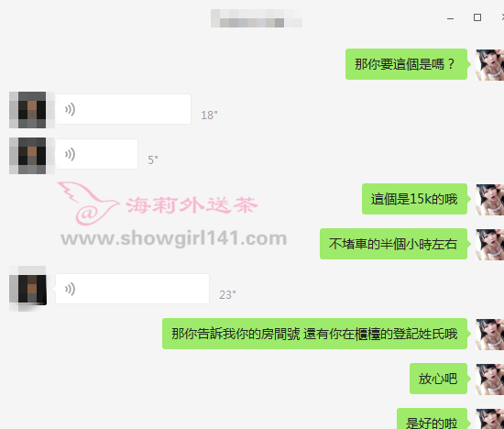This screenshot has width=504, height=429.
Task: Select the message "放心吧"
Action: pos(438,379)
